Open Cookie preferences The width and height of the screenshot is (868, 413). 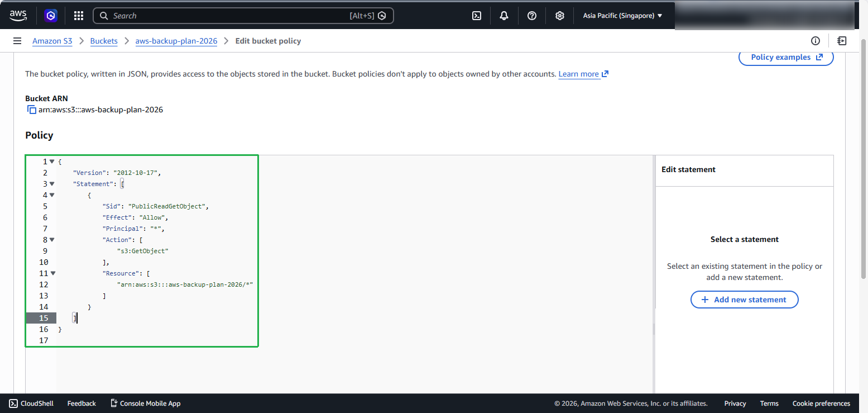[x=821, y=403]
